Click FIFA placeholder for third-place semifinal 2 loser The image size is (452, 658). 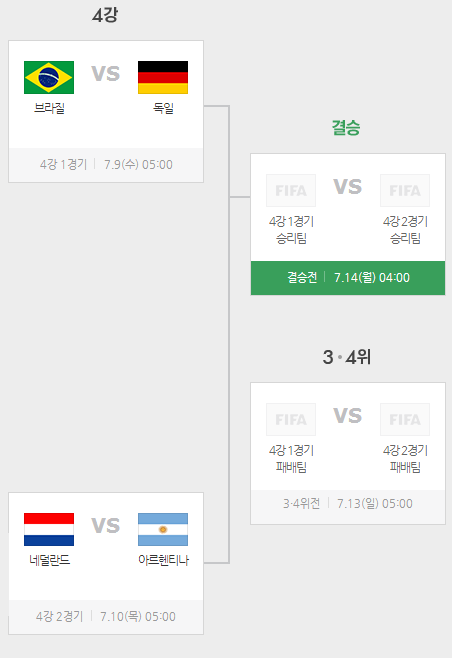(x=405, y=419)
